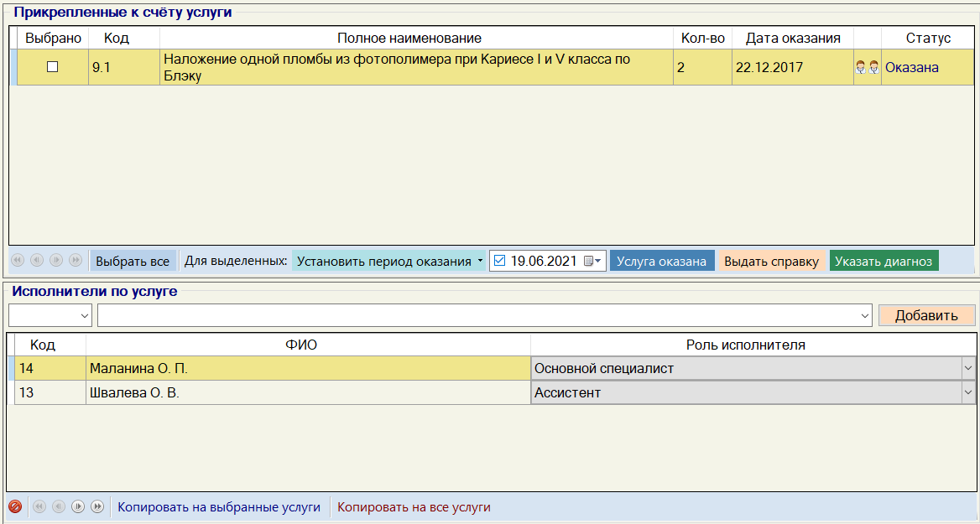
Task: Click the red delete performer icon
Action: (14, 506)
